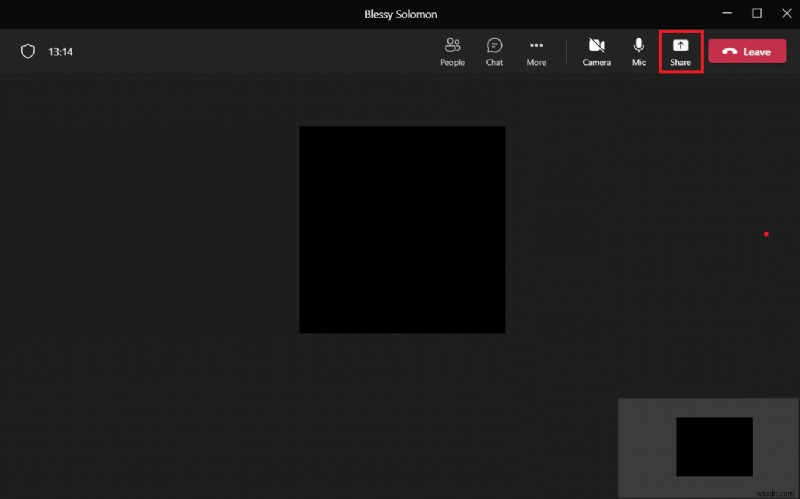Image resolution: width=800 pixels, height=499 pixels.
Task: Minimize the call window
Action: (727, 13)
